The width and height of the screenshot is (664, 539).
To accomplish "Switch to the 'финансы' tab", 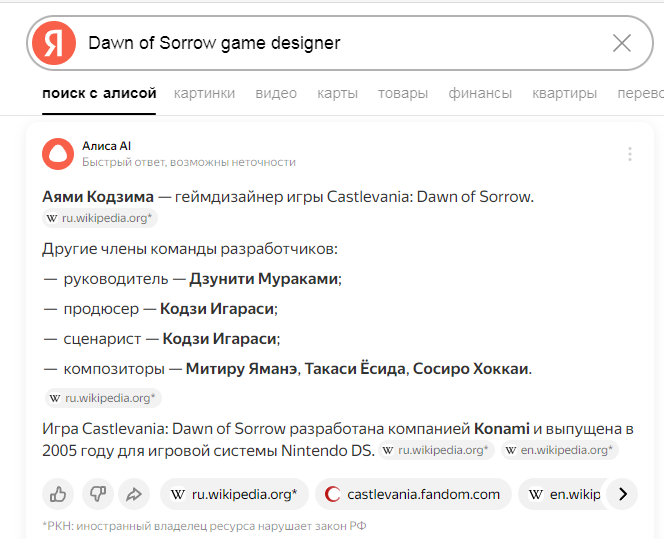I will point(480,93).
